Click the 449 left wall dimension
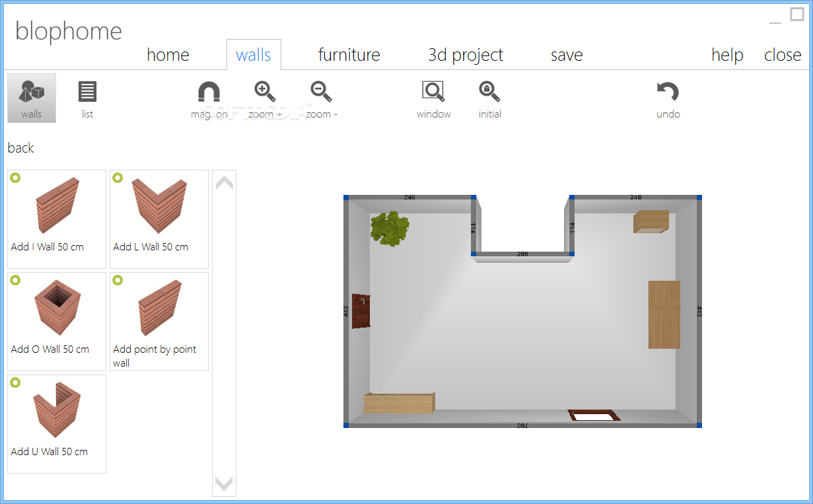813x504 pixels. point(346,311)
